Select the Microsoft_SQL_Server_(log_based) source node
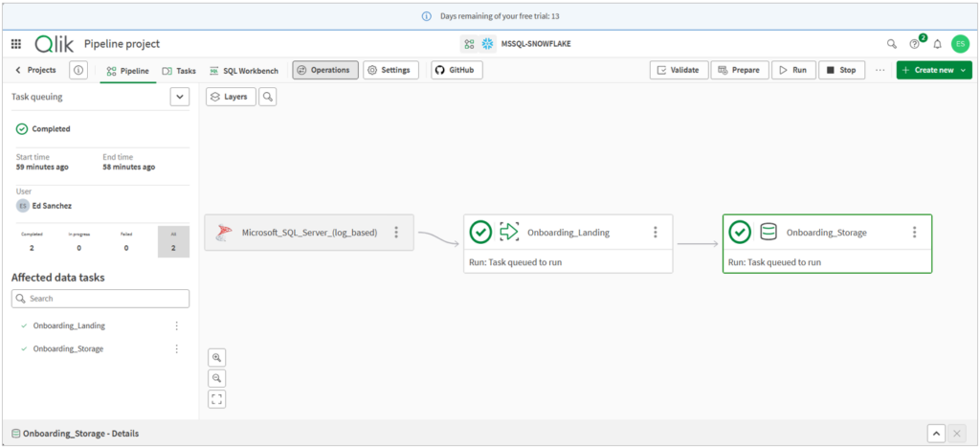 (x=309, y=233)
